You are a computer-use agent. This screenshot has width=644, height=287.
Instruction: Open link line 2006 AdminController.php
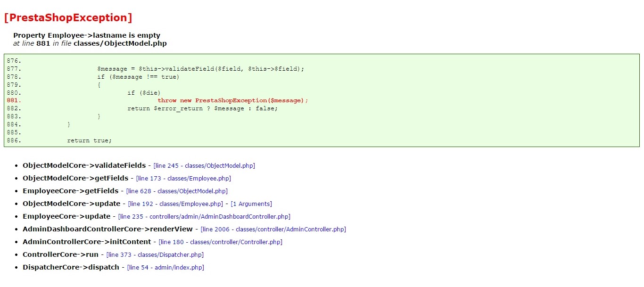(x=273, y=230)
